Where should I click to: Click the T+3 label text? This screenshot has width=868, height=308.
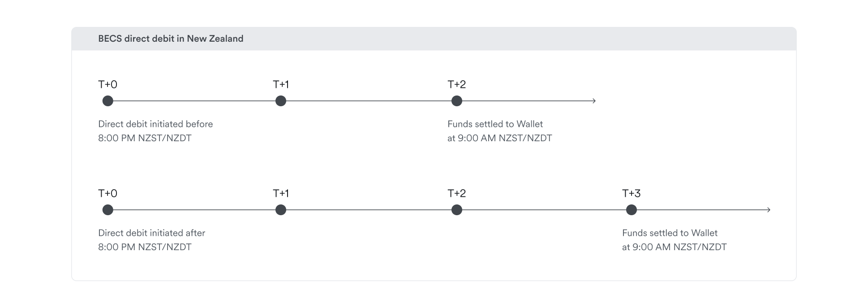(x=631, y=193)
